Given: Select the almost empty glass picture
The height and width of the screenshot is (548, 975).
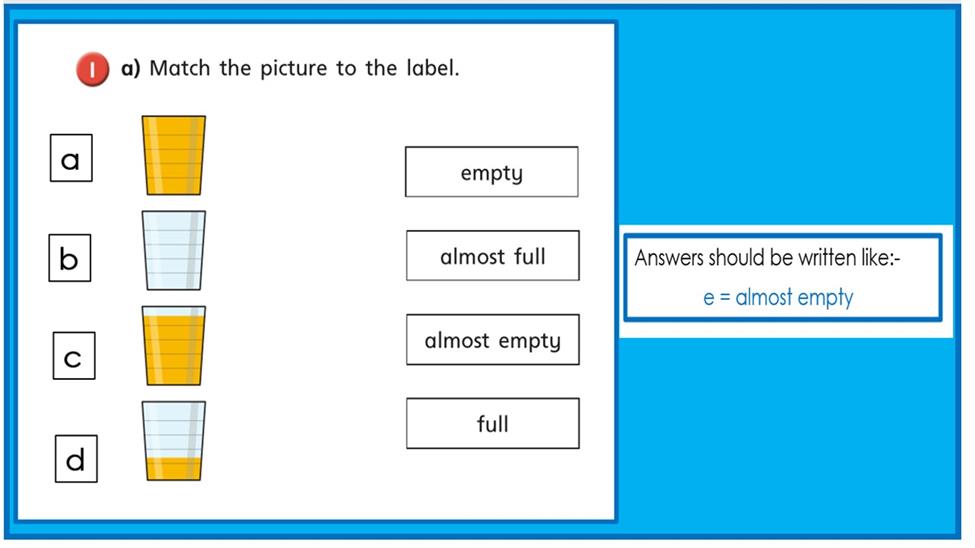Looking at the screenshot, I should click(x=173, y=440).
